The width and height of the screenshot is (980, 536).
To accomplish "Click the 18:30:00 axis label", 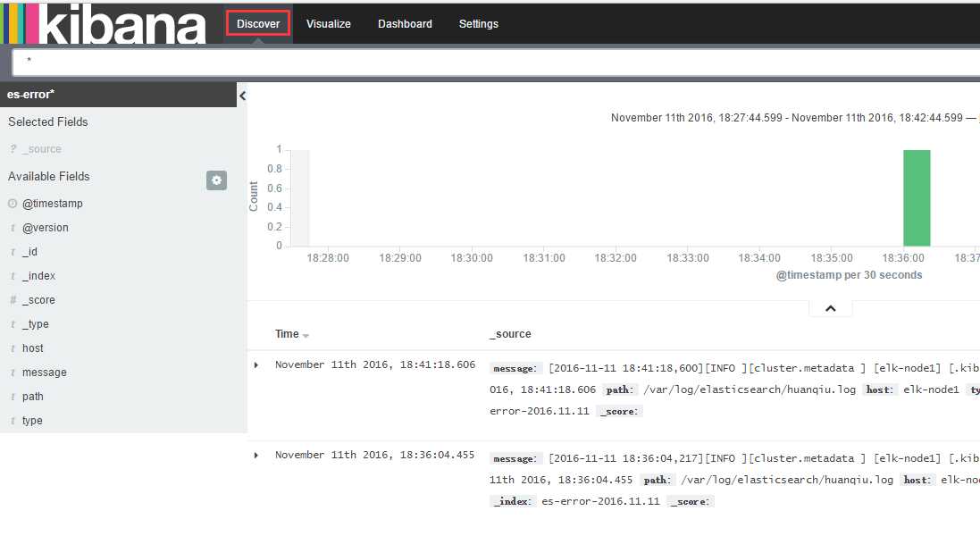I will point(472,257).
